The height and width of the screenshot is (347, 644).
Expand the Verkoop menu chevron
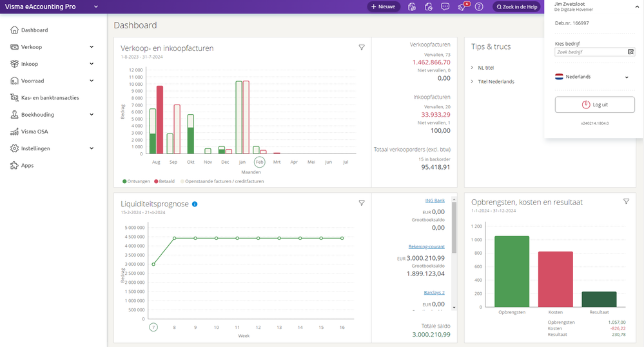pyautogui.click(x=92, y=47)
